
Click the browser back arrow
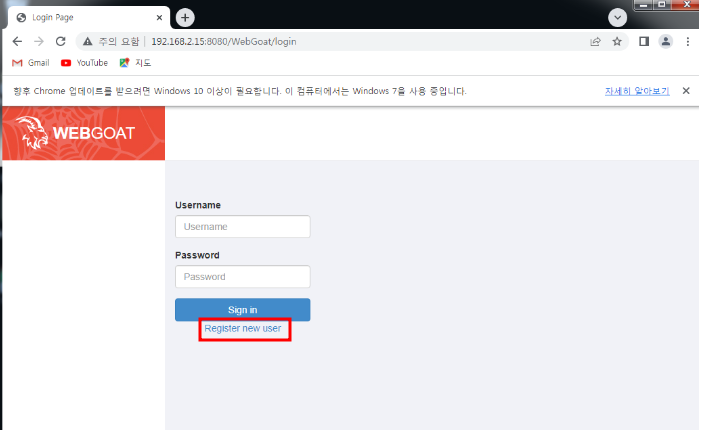(x=17, y=42)
